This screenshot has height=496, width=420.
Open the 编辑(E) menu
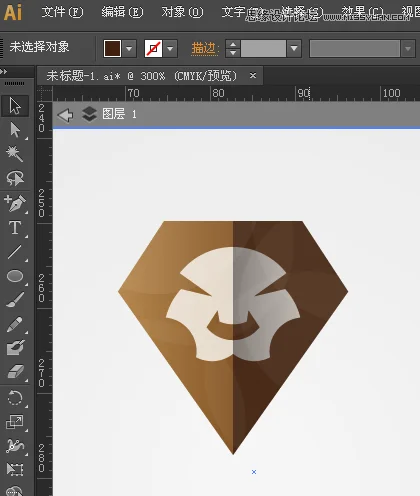(x=122, y=12)
